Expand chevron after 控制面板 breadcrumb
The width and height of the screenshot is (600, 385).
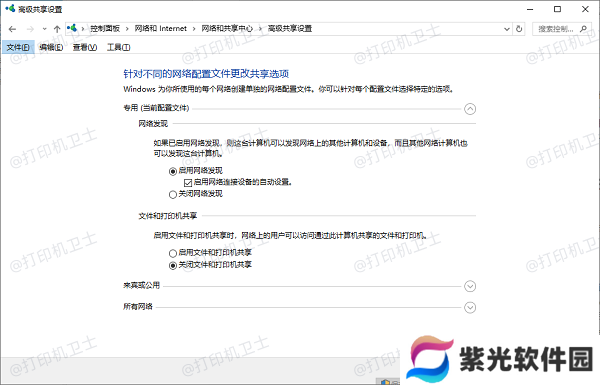(x=127, y=29)
